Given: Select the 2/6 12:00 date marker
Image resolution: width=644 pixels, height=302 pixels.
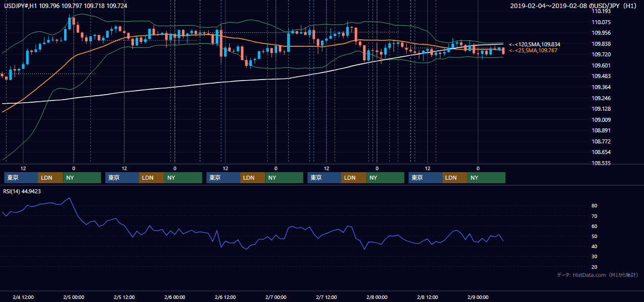Looking at the screenshot, I should [225, 297].
